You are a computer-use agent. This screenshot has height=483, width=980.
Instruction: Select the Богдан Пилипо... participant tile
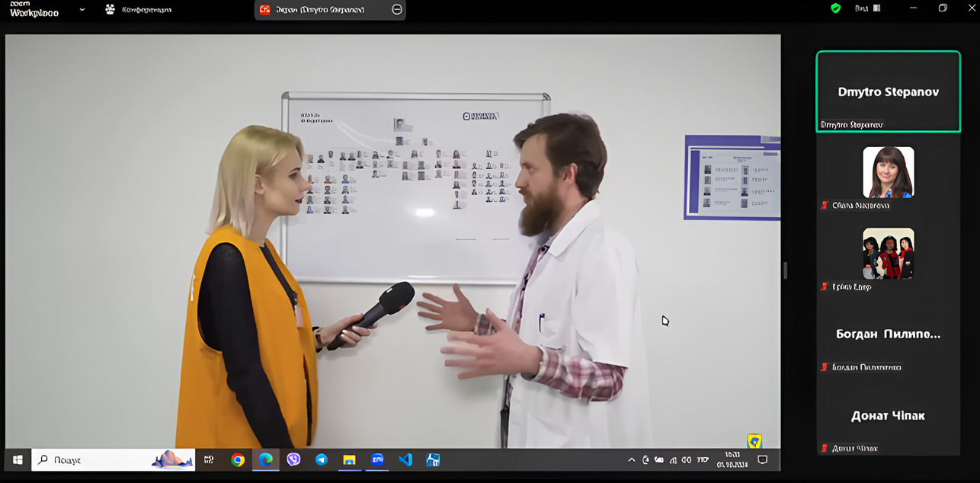[888, 335]
